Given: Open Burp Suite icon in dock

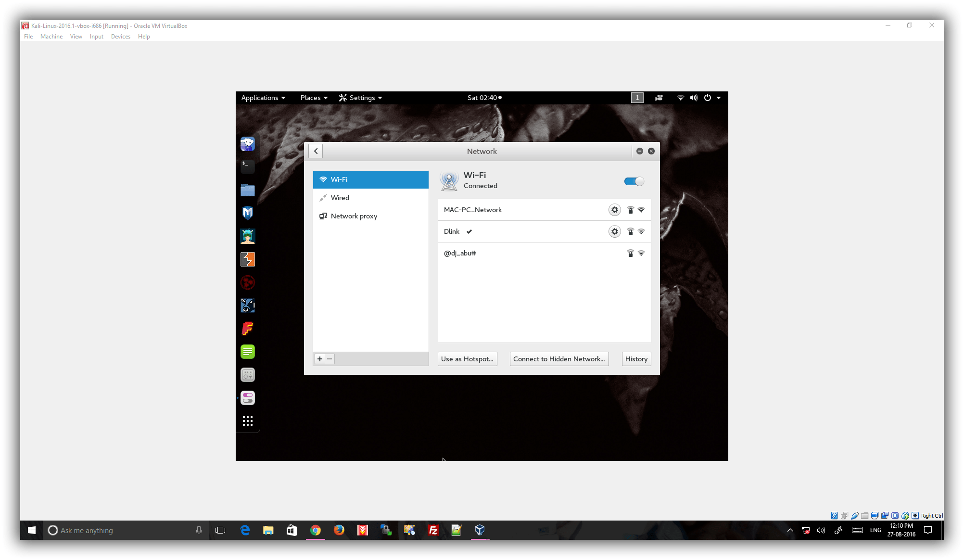Looking at the screenshot, I should coord(247,259).
